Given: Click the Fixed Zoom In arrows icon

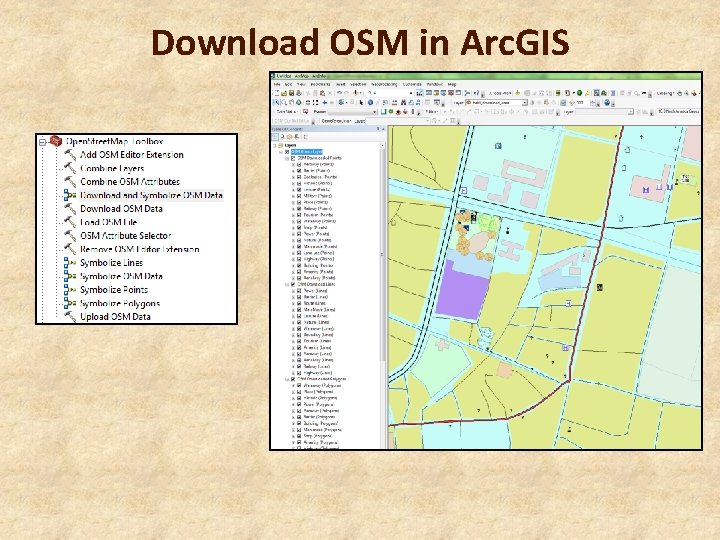Looking at the screenshot, I should [x=308, y=102].
